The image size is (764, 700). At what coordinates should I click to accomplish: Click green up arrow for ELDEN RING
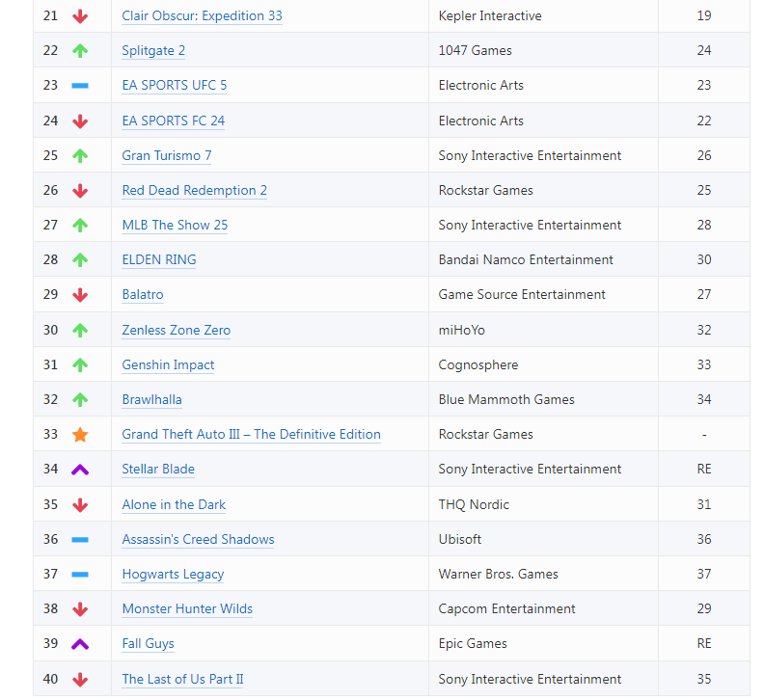click(x=80, y=260)
